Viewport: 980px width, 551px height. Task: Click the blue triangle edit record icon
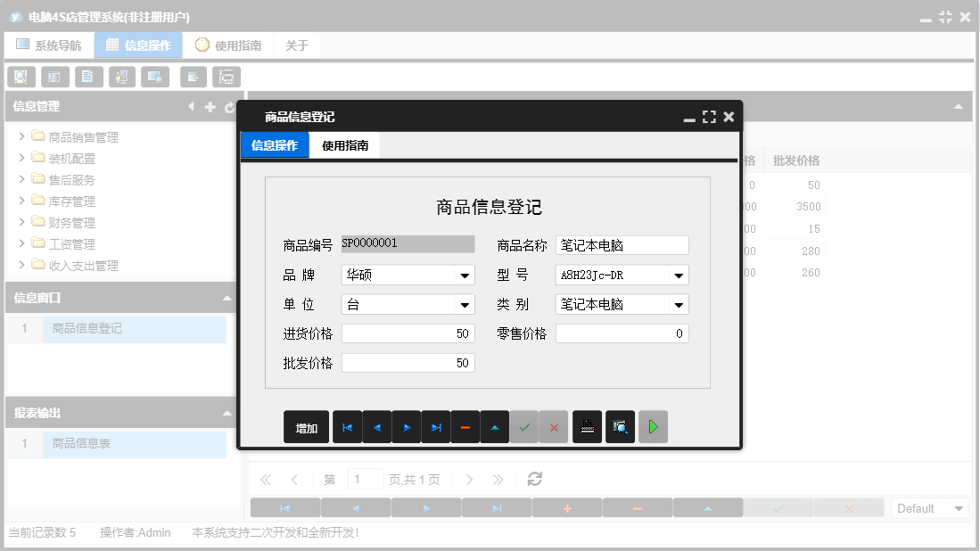pos(494,426)
